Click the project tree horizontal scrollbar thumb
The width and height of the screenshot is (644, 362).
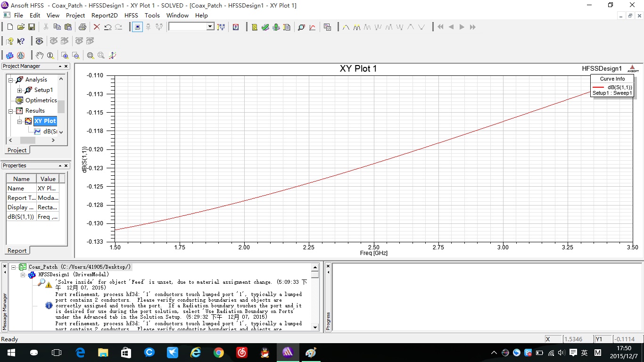[x=27, y=140]
